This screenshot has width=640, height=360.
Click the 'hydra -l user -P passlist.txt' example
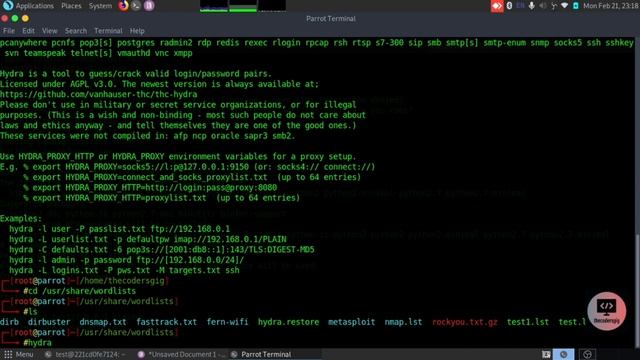119,229
